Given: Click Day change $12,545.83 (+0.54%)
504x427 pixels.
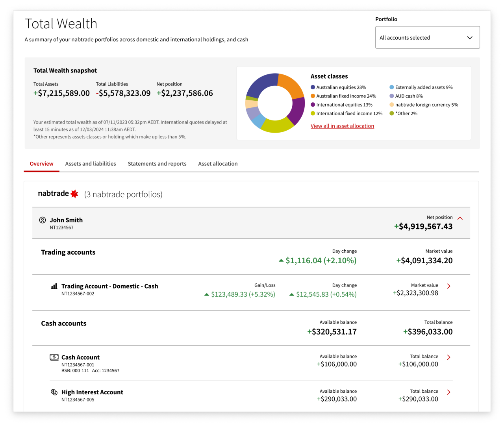Looking at the screenshot, I should [x=323, y=294].
